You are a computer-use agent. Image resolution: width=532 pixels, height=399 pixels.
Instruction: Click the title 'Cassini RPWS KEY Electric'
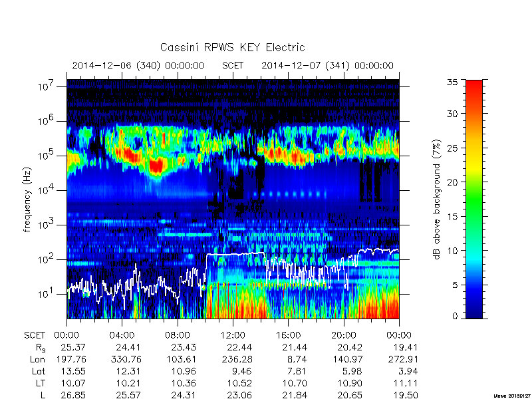coord(232,47)
